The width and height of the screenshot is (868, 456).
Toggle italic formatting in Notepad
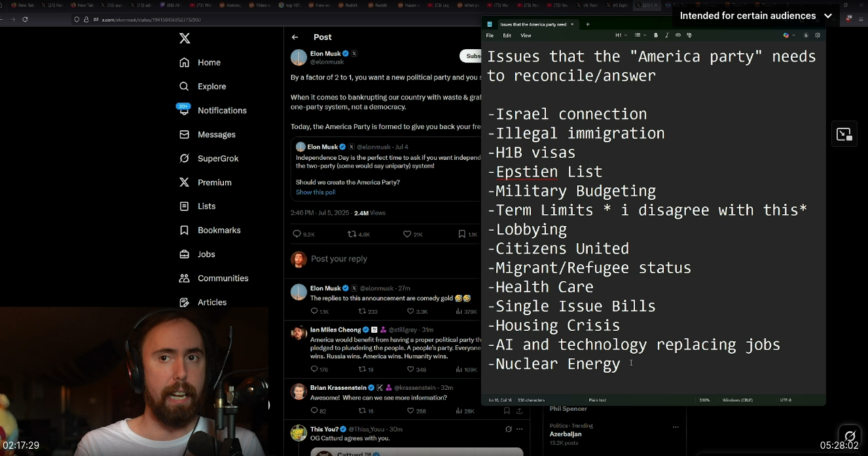coord(667,35)
